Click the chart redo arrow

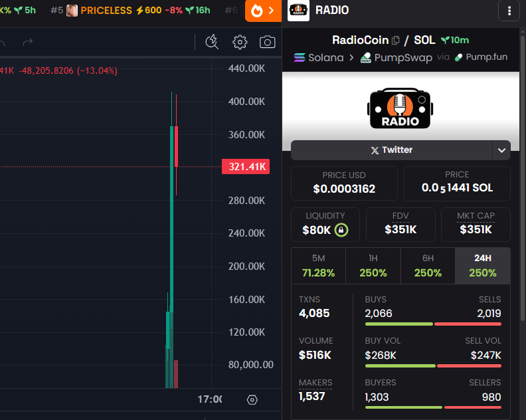[28, 43]
